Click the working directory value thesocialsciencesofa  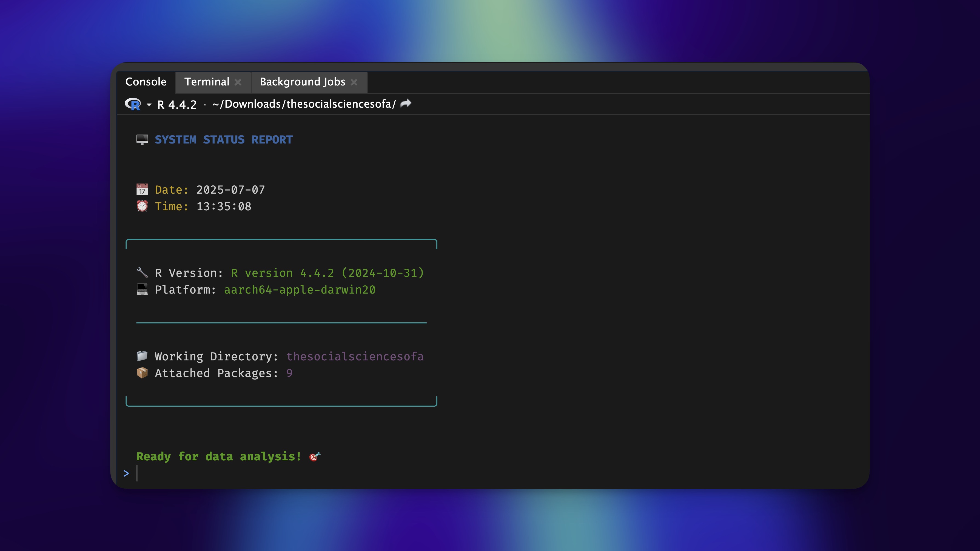pos(355,356)
